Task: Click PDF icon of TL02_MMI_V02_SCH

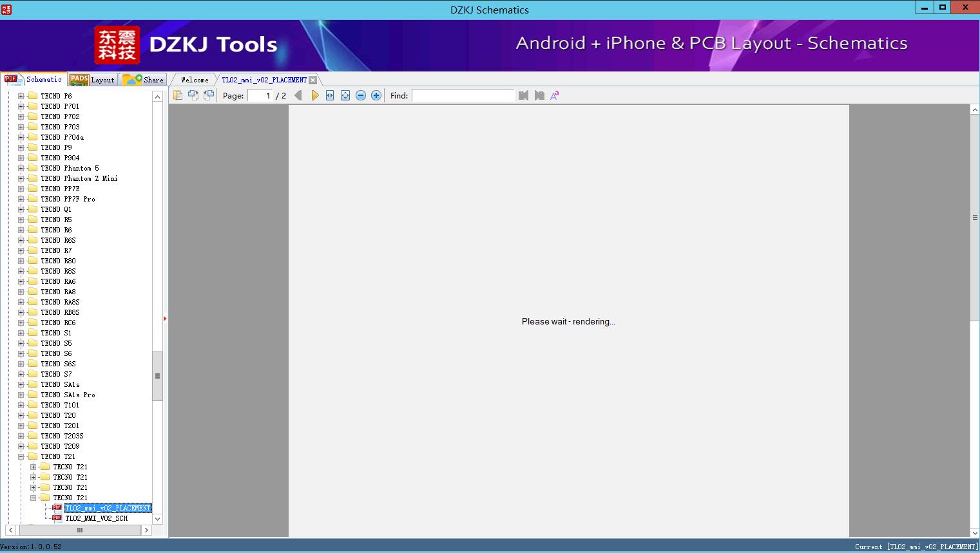Action: coord(57,518)
